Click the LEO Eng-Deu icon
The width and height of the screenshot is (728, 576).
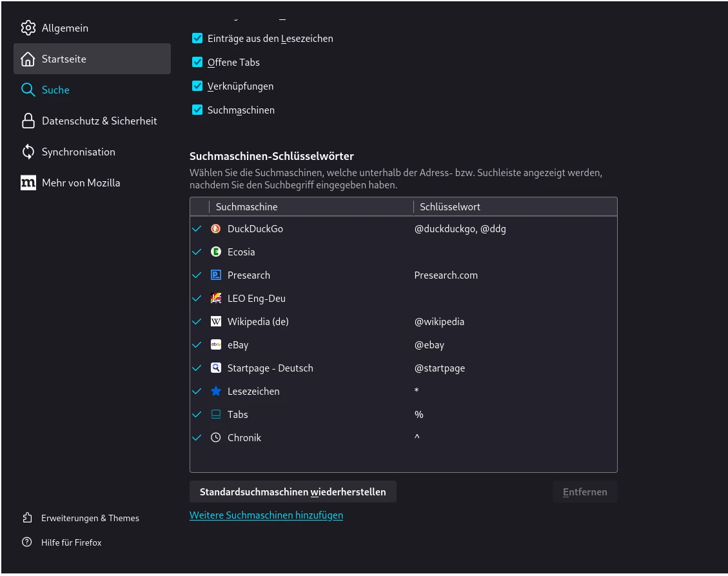pyautogui.click(x=216, y=299)
